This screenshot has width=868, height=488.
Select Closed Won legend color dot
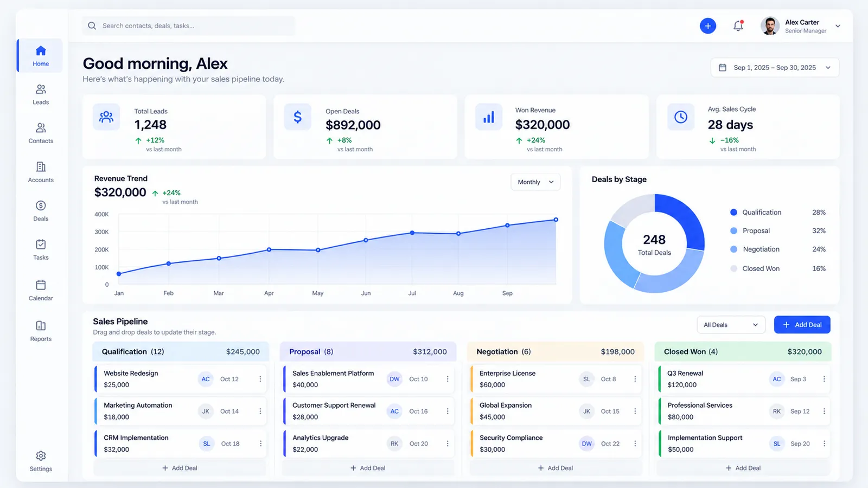[x=733, y=268]
